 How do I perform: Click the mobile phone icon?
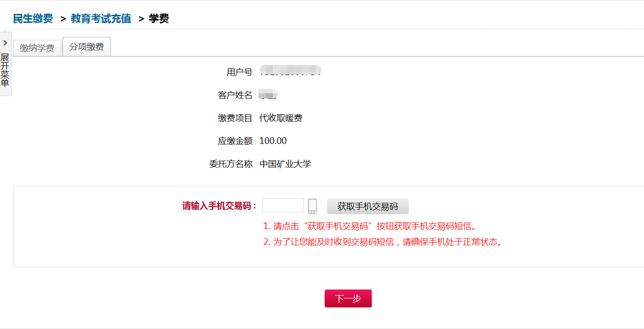pyautogui.click(x=313, y=206)
